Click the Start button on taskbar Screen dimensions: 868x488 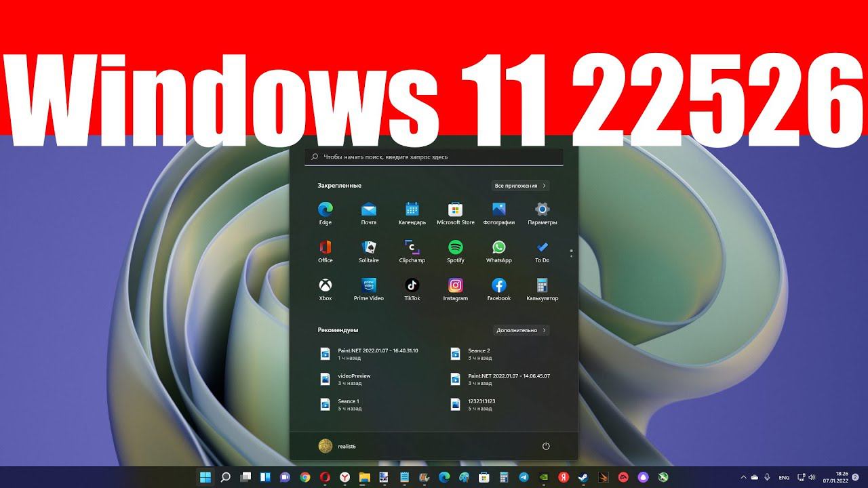(x=205, y=477)
